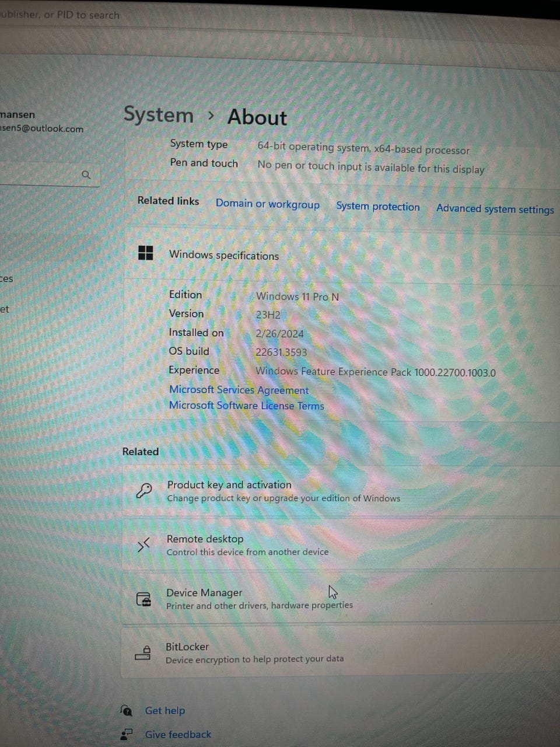
Task: Open the Give feedback link
Action: click(x=178, y=734)
